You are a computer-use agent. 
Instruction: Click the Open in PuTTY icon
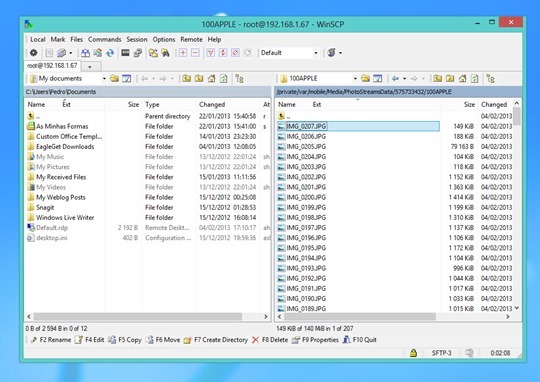pos(138,53)
